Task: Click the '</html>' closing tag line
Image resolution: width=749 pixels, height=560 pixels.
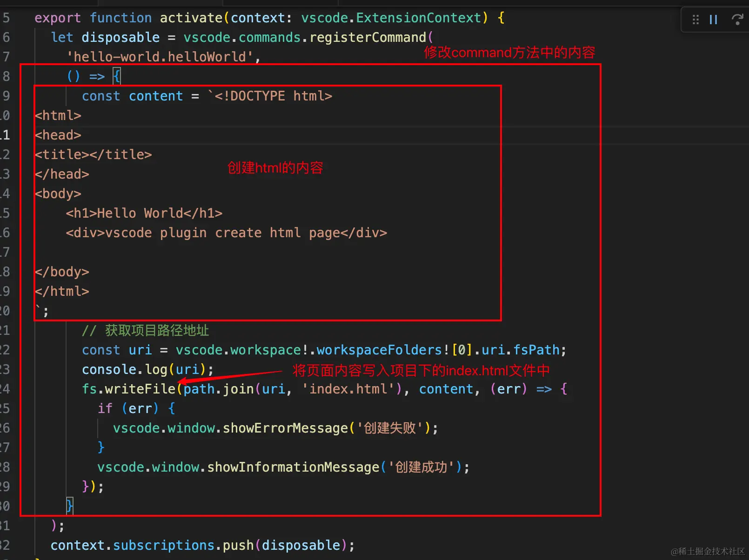Action: [x=62, y=291]
